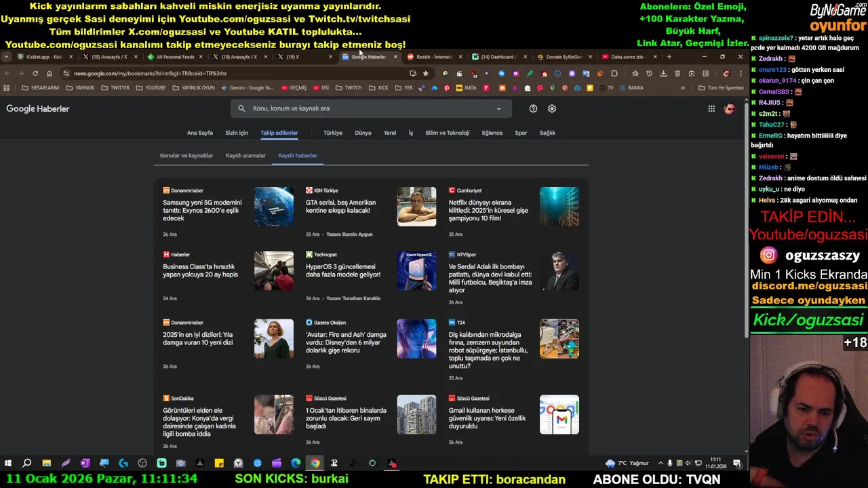Open the YAYINLIK OYUN bookmarks folder
This screenshot has height=488, width=868.
193,87
